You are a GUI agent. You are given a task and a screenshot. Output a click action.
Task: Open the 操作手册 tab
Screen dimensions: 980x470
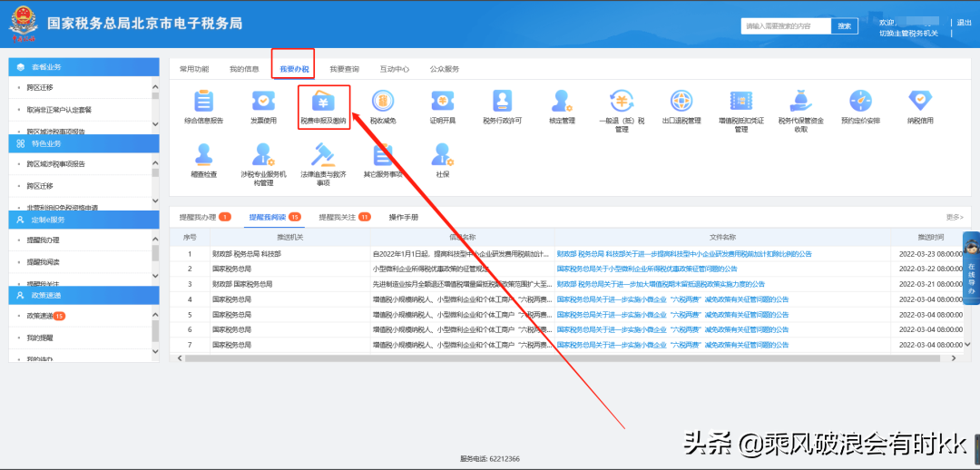click(404, 218)
